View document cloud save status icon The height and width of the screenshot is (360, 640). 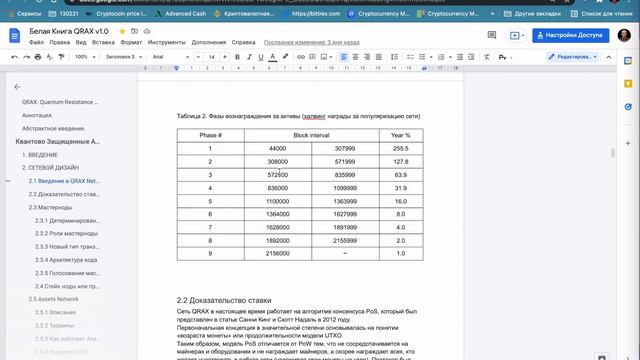click(x=147, y=31)
